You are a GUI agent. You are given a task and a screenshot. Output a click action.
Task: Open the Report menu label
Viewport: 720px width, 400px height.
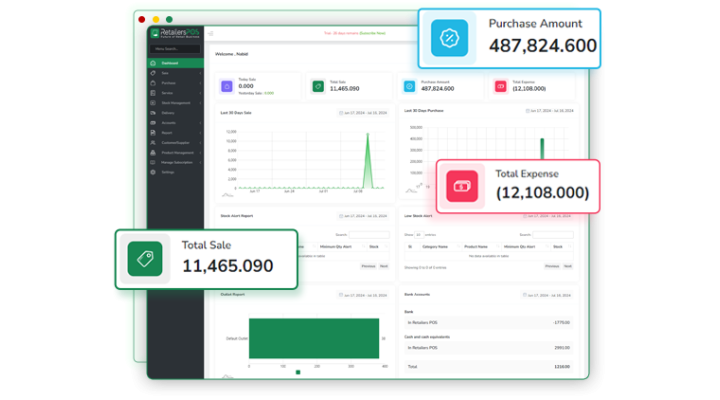(167, 133)
